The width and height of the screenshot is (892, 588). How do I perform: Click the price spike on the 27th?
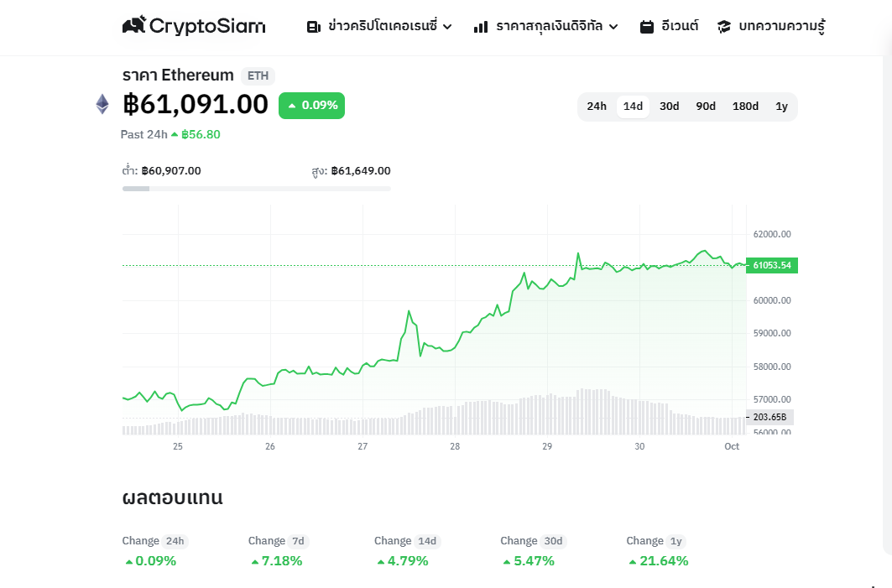(x=409, y=312)
